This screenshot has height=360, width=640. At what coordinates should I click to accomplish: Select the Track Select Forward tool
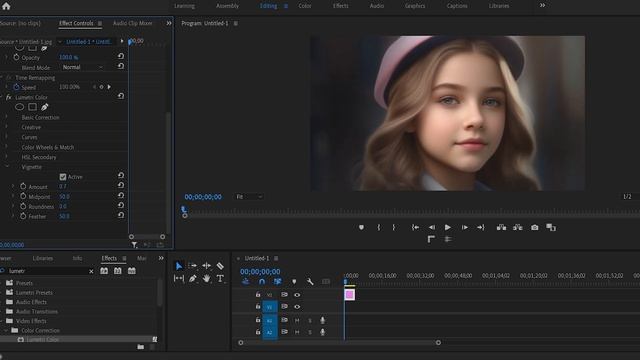[x=193, y=266]
